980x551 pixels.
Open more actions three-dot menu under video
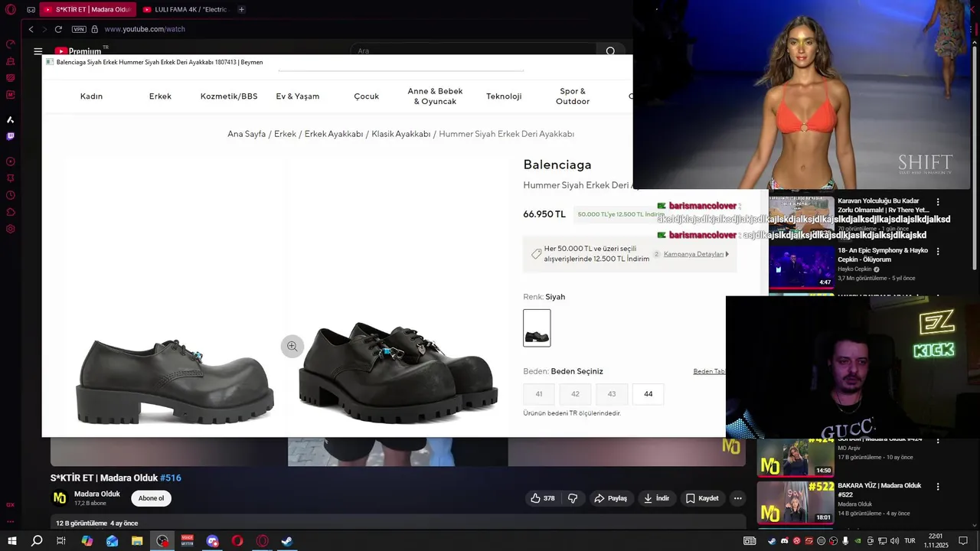pyautogui.click(x=737, y=498)
